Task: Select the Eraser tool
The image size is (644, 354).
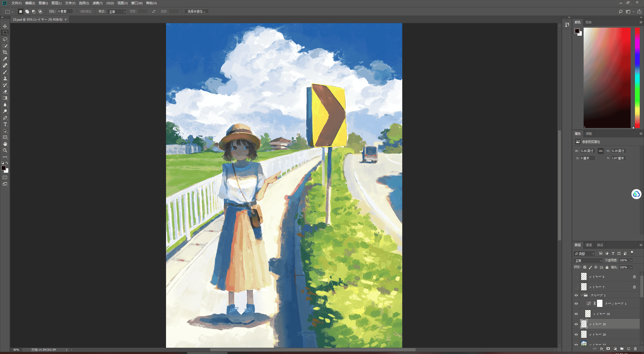Action: [x=5, y=92]
